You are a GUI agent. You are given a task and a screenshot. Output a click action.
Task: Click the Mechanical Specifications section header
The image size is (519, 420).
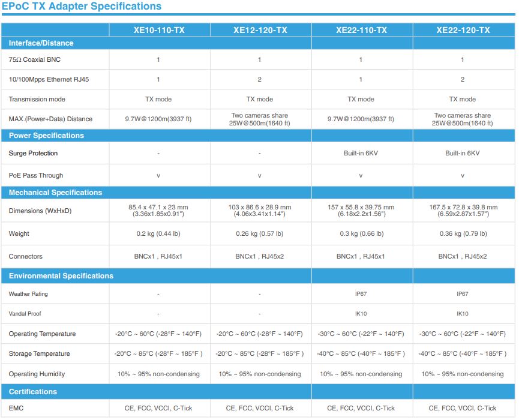pyautogui.click(x=55, y=192)
